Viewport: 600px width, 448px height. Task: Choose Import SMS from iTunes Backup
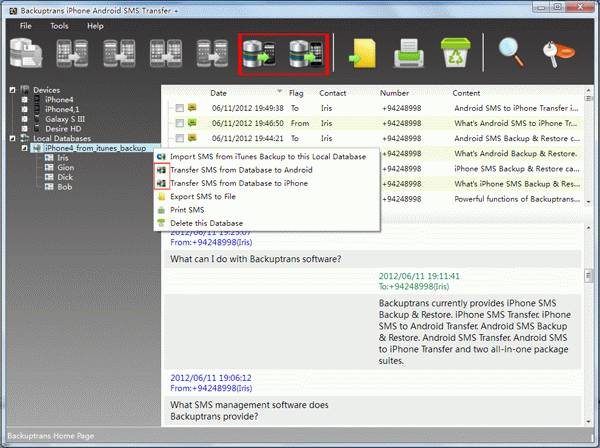267,156
